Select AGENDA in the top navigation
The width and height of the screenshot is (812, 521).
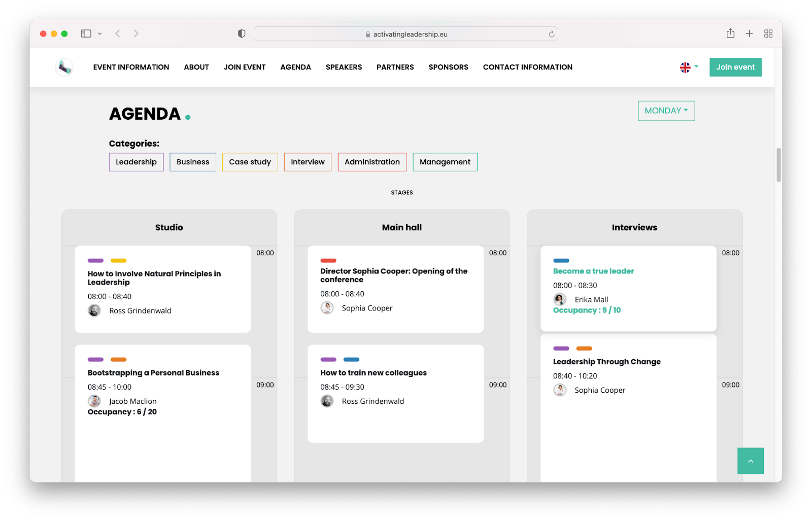pos(295,67)
